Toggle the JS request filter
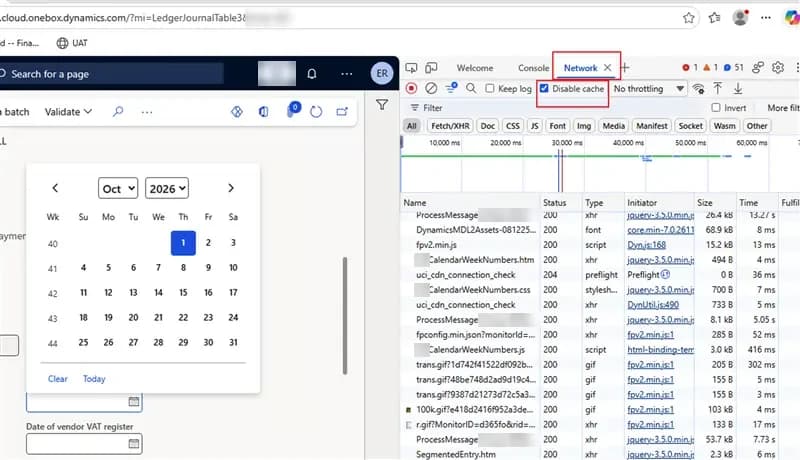Screen dimensions: 800x460 click(535, 126)
